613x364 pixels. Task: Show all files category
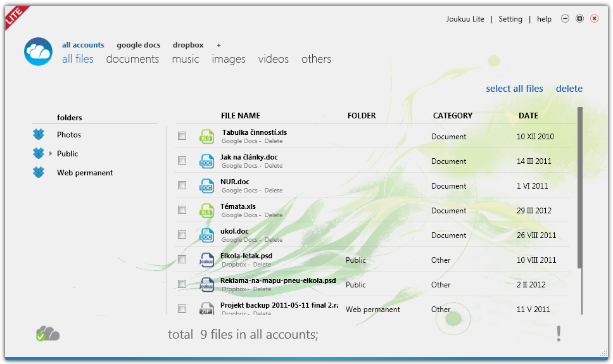coord(78,59)
